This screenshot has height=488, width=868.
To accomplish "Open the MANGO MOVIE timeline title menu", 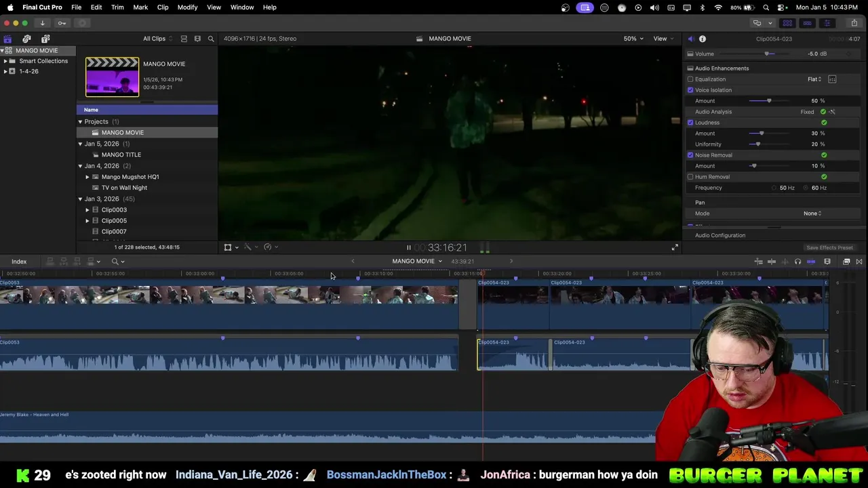I will pyautogui.click(x=417, y=262).
